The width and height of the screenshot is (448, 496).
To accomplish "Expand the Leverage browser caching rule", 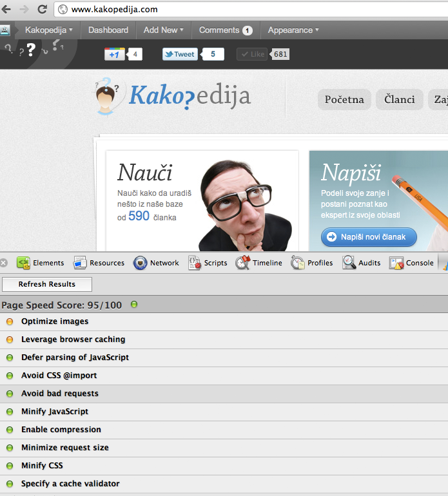I will pyautogui.click(x=224, y=339).
